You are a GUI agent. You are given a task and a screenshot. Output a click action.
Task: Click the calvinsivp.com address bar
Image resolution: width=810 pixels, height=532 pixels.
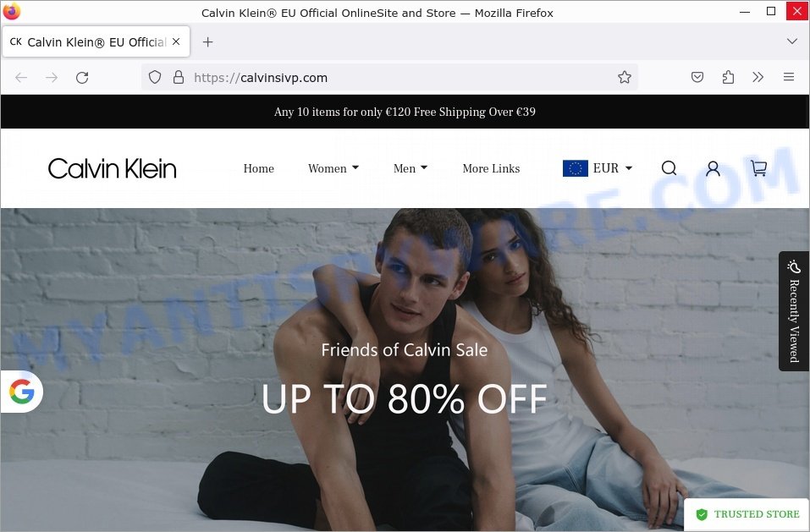[x=389, y=78]
